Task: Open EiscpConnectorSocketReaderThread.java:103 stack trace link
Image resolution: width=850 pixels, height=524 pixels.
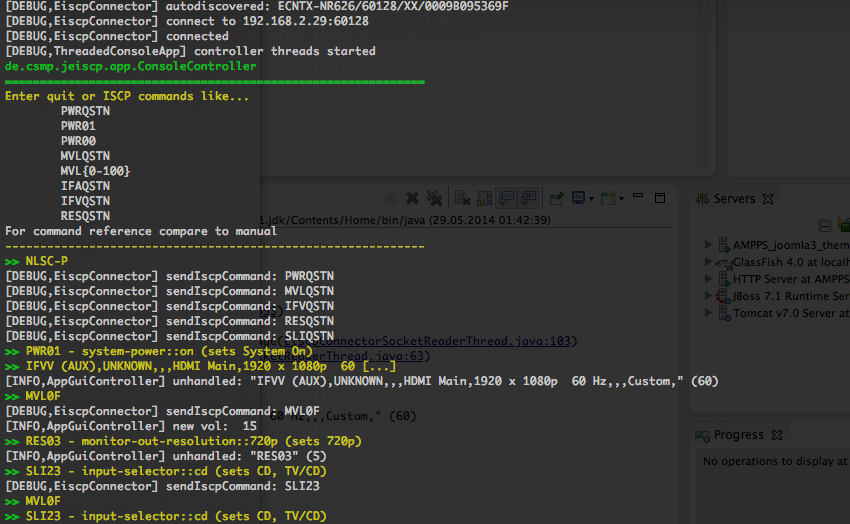Action: [x=427, y=341]
